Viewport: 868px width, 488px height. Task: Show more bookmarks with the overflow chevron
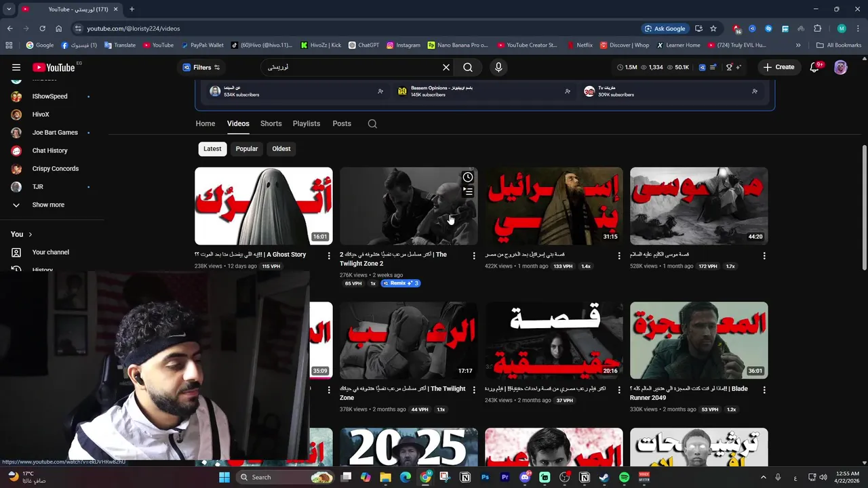(x=798, y=45)
